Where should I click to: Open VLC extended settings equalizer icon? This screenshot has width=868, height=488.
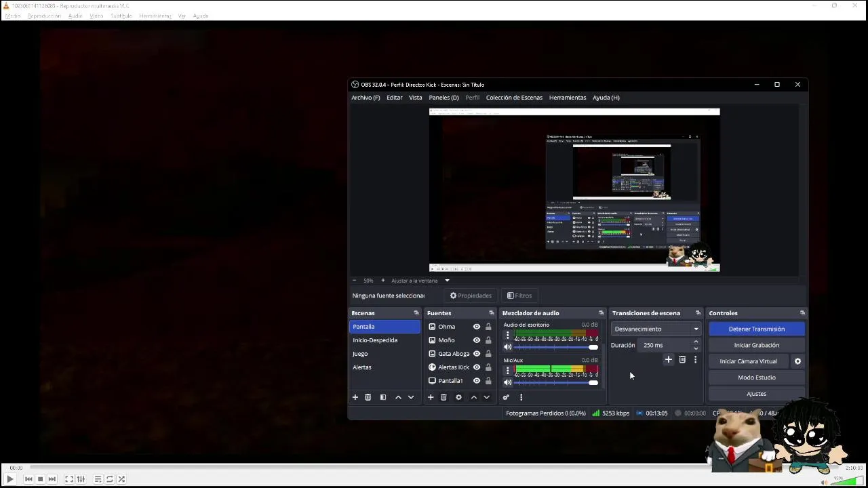point(81,479)
